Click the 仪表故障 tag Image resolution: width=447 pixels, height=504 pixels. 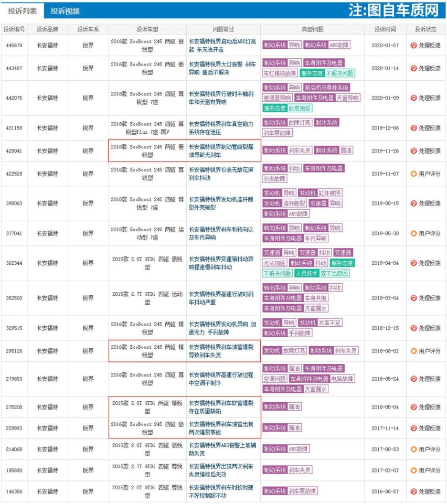[x=274, y=179]
